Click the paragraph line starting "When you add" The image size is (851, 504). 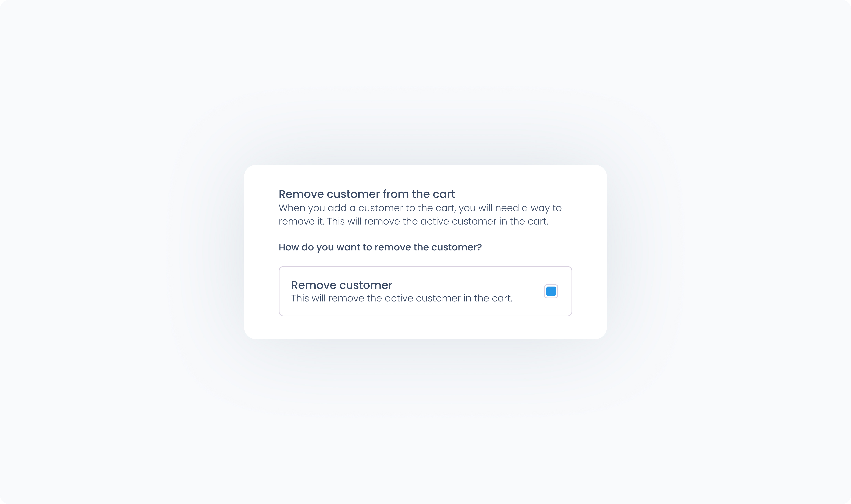(x=420, y=208)
